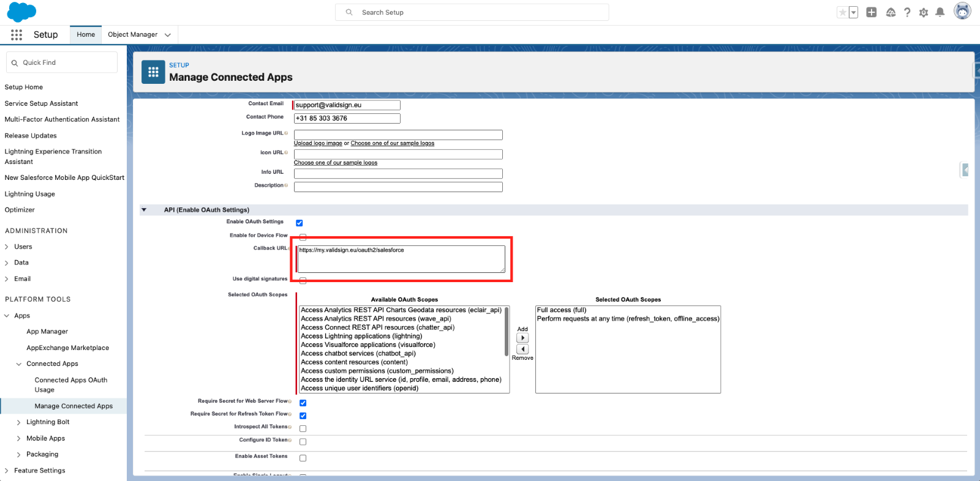Click the help icon next to Description
The height and width of the screenshot is (481, 980).
pos(286,185)
